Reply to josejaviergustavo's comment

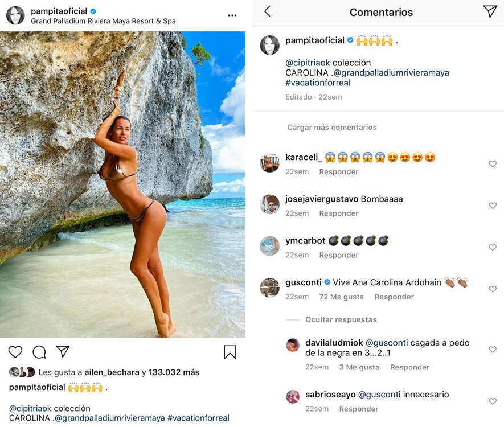pyautogui.click(x=338, y=213)
